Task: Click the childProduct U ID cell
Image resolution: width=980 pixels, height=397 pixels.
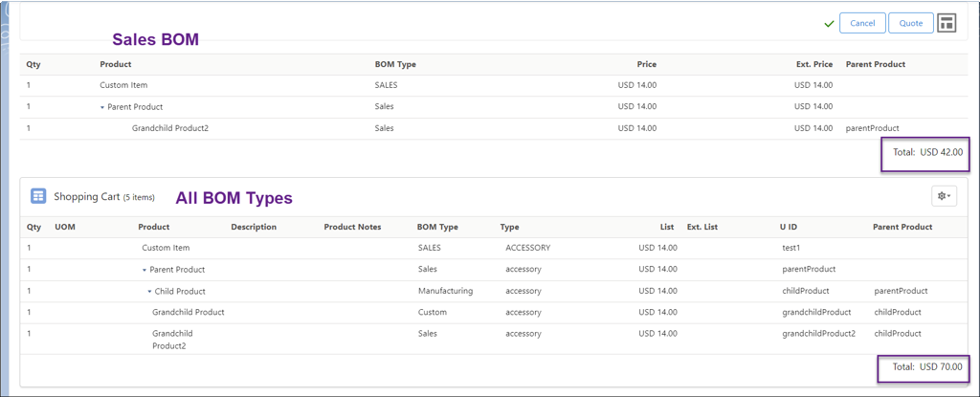Action: [806, 291]
